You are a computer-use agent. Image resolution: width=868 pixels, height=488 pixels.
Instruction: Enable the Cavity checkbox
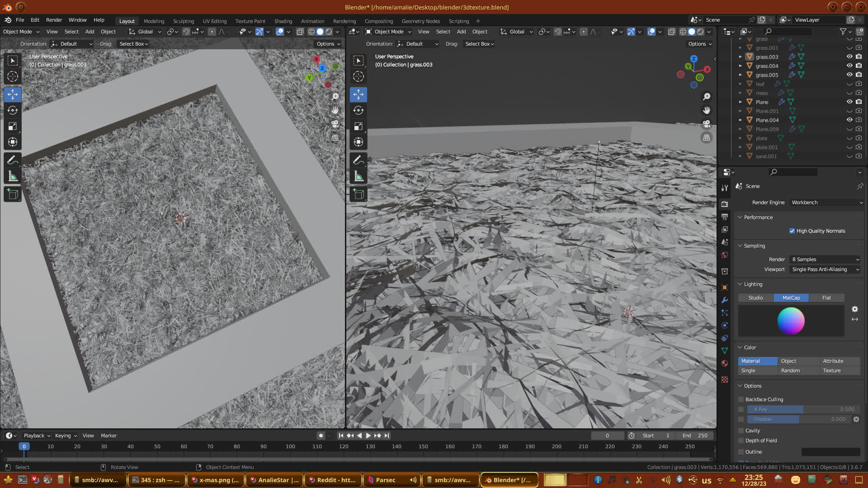click(x=741, y=431)
